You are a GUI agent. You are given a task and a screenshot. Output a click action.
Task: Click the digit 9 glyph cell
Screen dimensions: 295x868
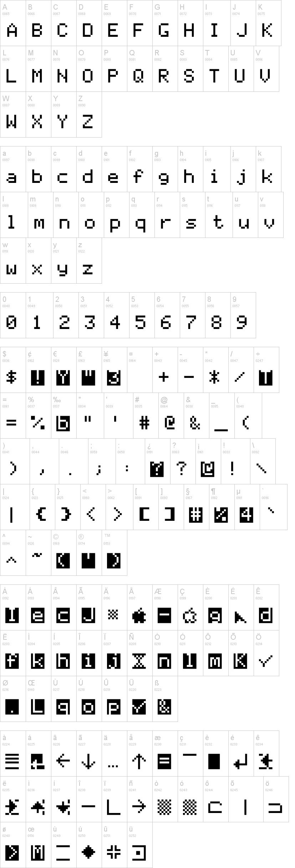click(x=243, y=315)
